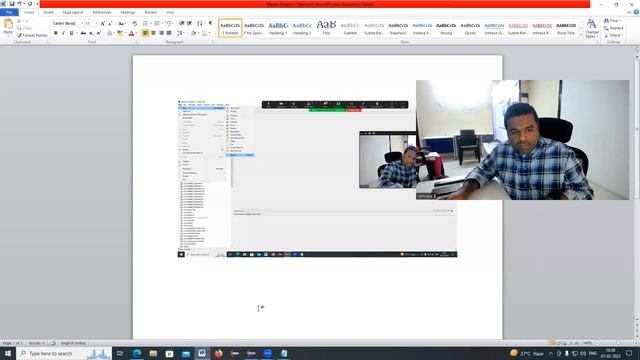Shrink font size

(x=110, y=23)
